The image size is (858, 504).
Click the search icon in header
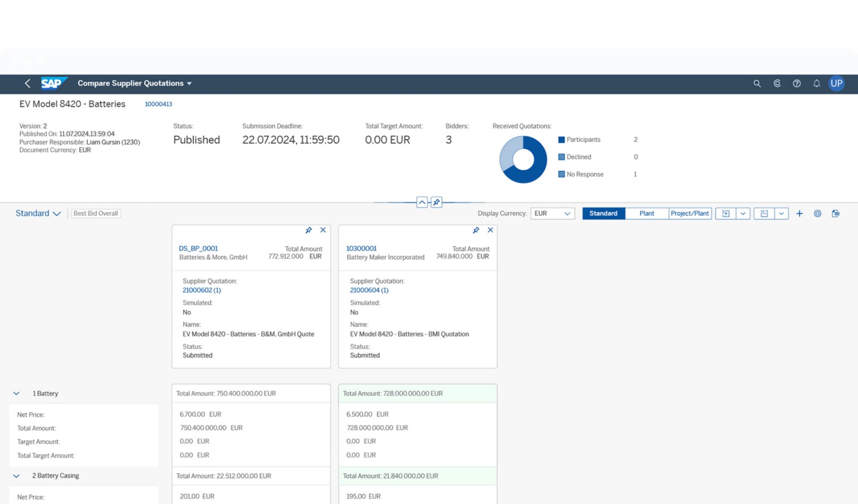pyautogui.click(x=757, y=83)
